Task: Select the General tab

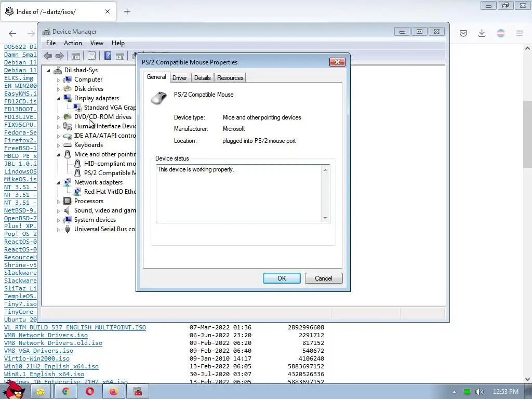Action: [156, 77]
